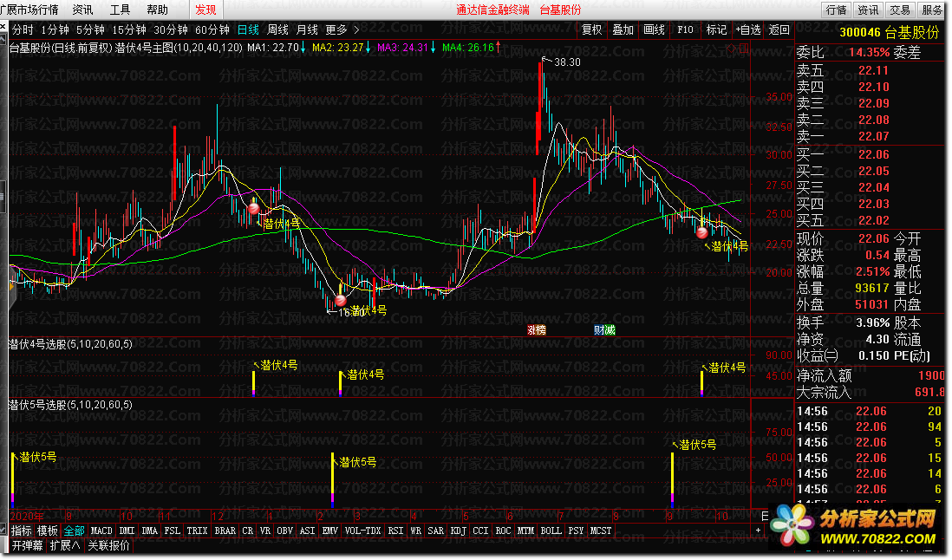Toggle the 标记 stock mark
952x560 pixels.
716,29
